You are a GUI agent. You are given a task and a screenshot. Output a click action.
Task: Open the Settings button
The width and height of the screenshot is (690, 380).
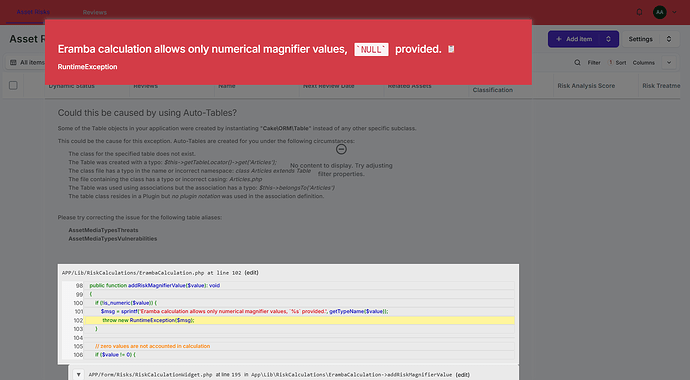point(640,39)
